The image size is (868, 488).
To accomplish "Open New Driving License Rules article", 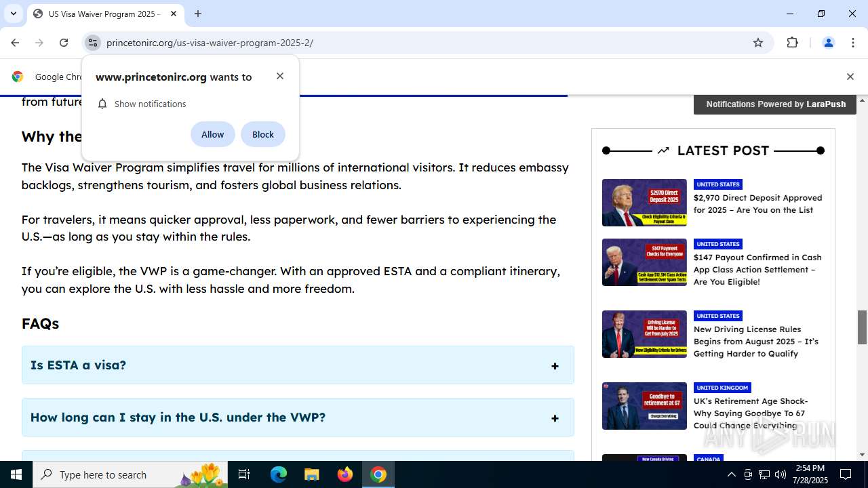I will (x=756, y=342).
